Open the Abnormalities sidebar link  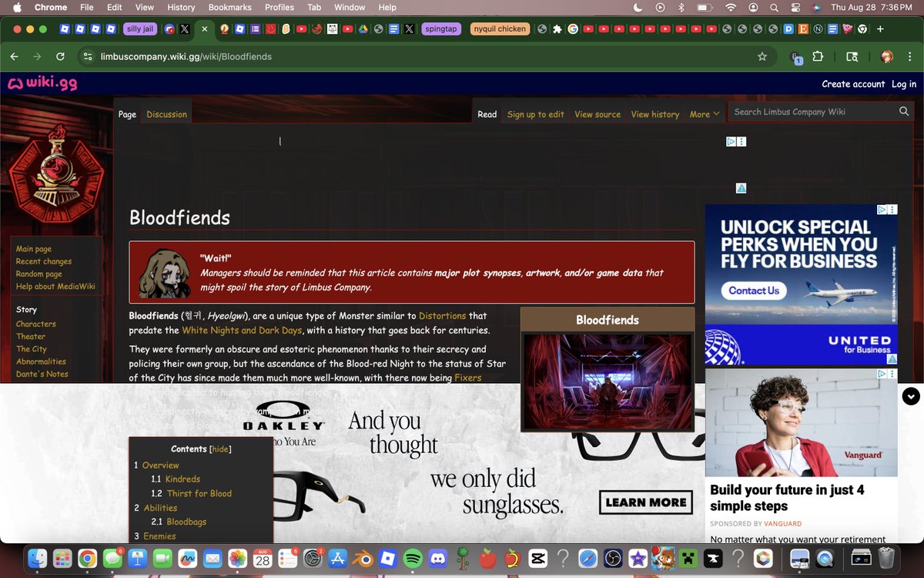pos(41,361)
